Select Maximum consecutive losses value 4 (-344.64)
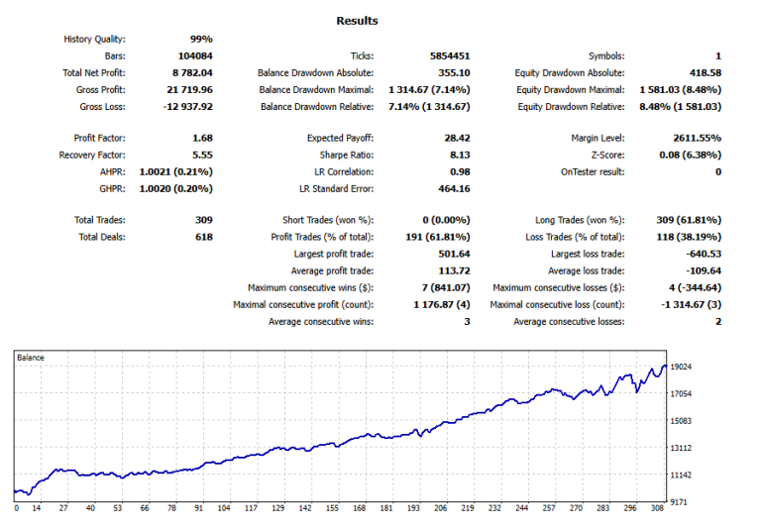Image resolution: width=761 pixels, height=532 pixels. [x=695, y=288]
